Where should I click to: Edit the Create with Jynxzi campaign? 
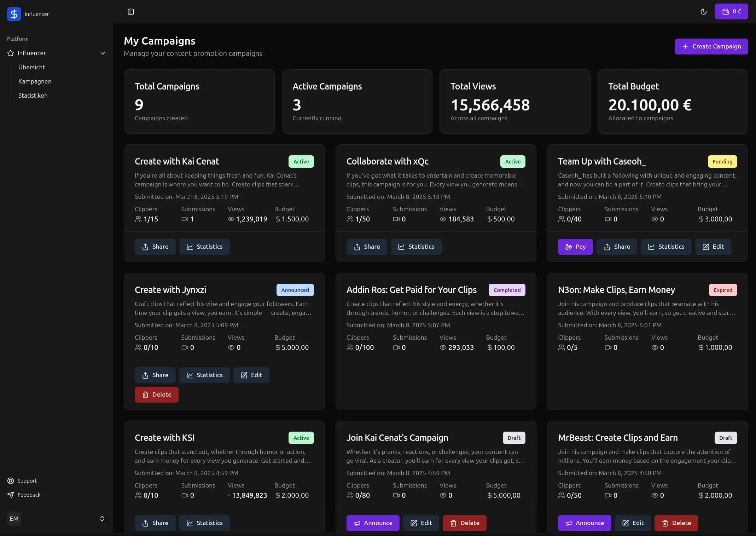(x=251, y=375)
